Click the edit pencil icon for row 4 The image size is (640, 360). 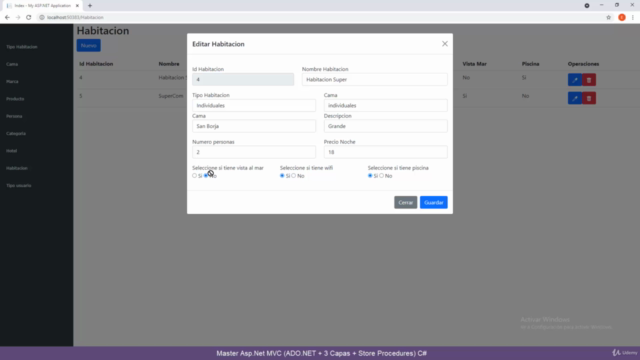tap(575, 80)
